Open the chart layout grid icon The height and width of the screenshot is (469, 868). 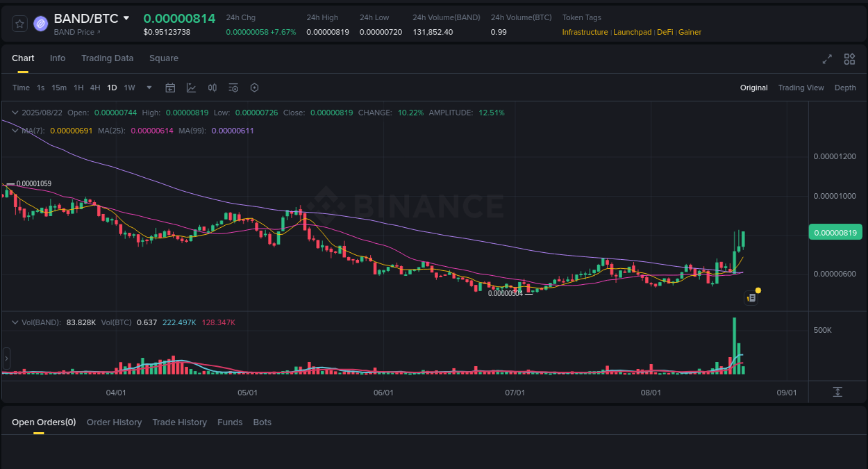(x=849, y=59)
